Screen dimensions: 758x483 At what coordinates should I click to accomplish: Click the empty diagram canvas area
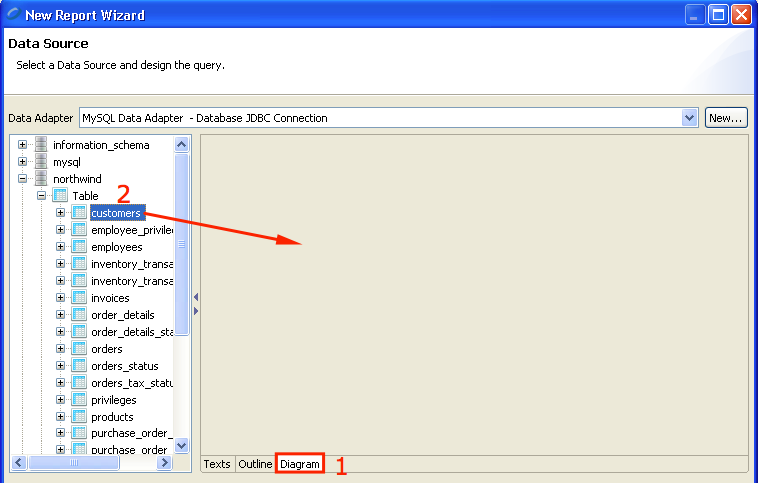[474, 295]
